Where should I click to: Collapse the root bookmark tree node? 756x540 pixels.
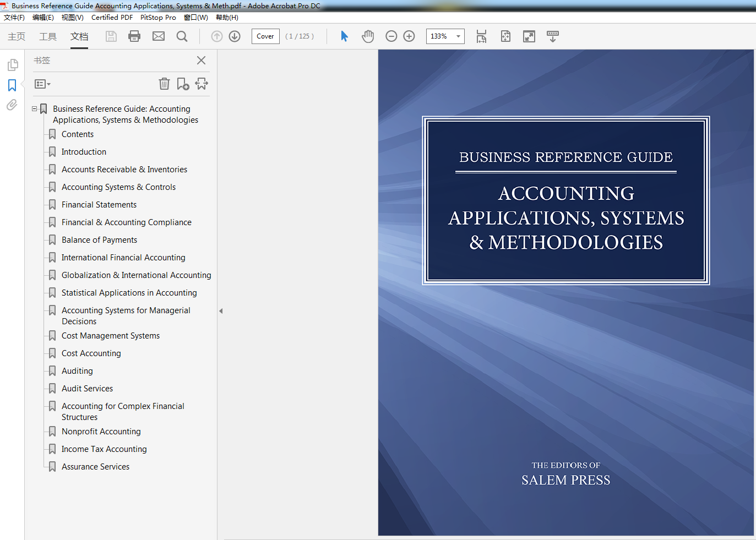(x=34, y=109)
